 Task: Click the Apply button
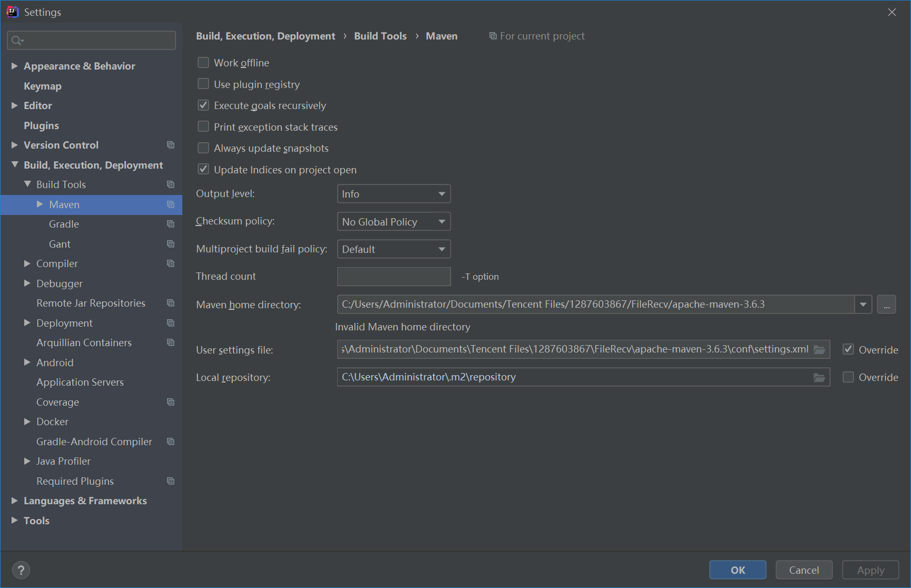(x=870, y=570)
